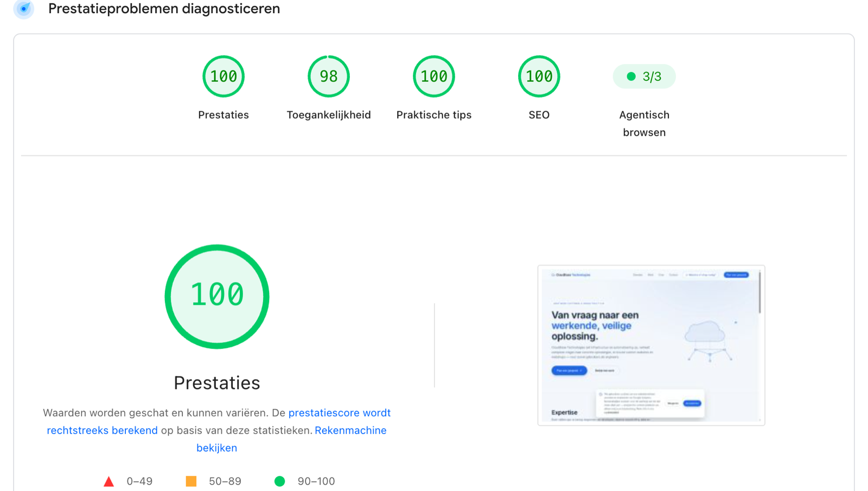
Task: Click the green circle legend icon
Action: (280, 481)
